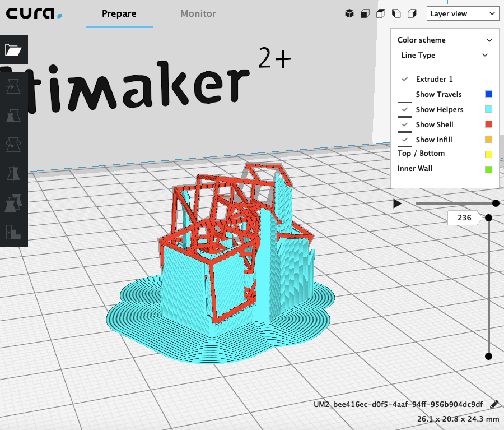This screenshot has width=504, height=430.
Task: Toggle the Extruder 1 checkbox
Action: click(x=405, y=79)
